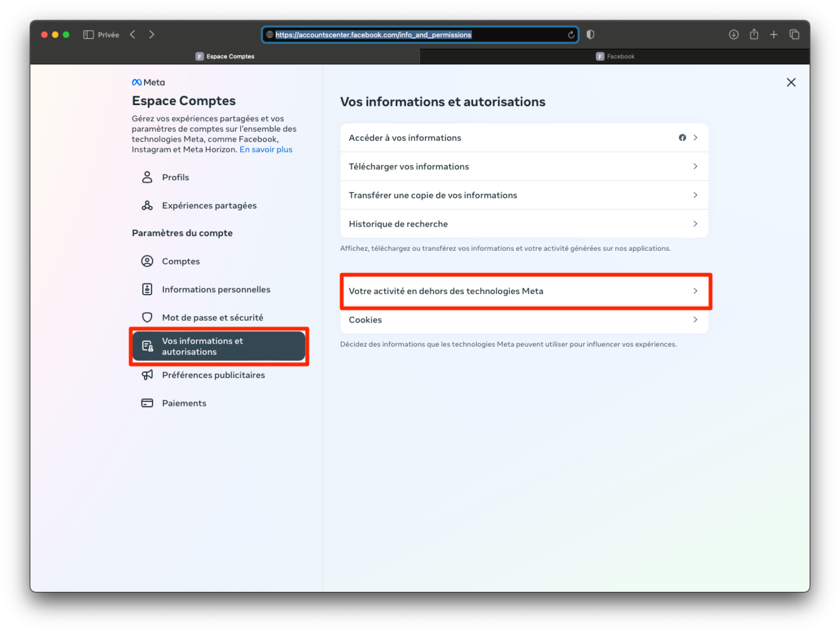Expand chevron on Votre activité en dehors row
Viewport: 840px width, 632px height.
click(x=695, y=291)
